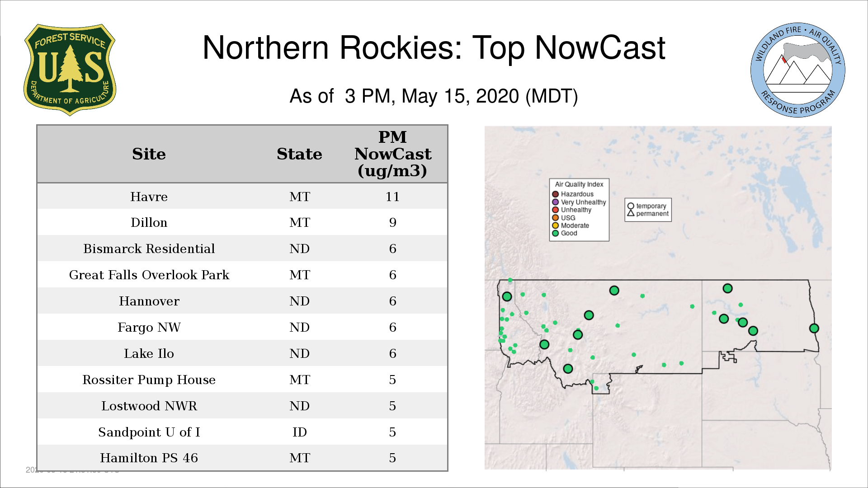Select the Havre table row
The height and width of the screenshot is (488, 868).
[149, 197]
